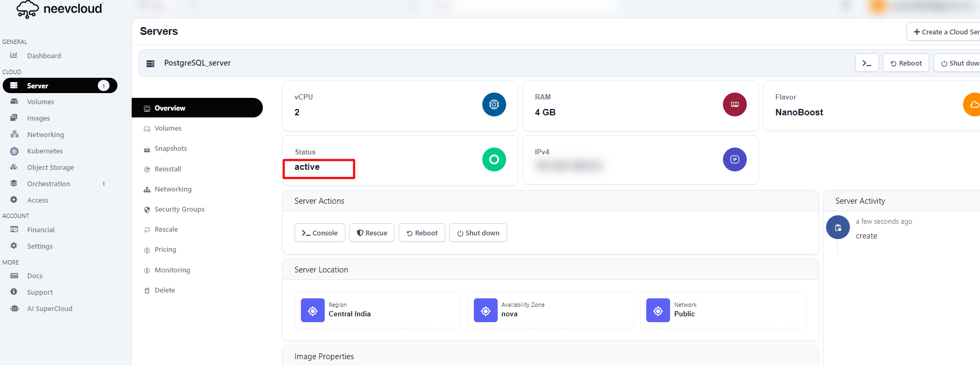Open the Monitoring section
This screenshot has width=980, height=365.
point(172,270)
